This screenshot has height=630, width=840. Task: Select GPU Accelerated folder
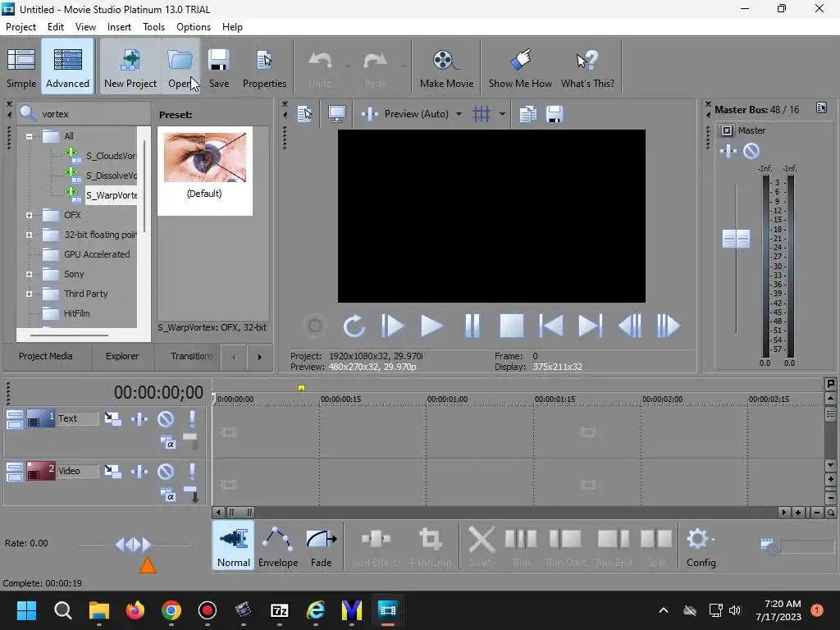click(x=97, y=254)
